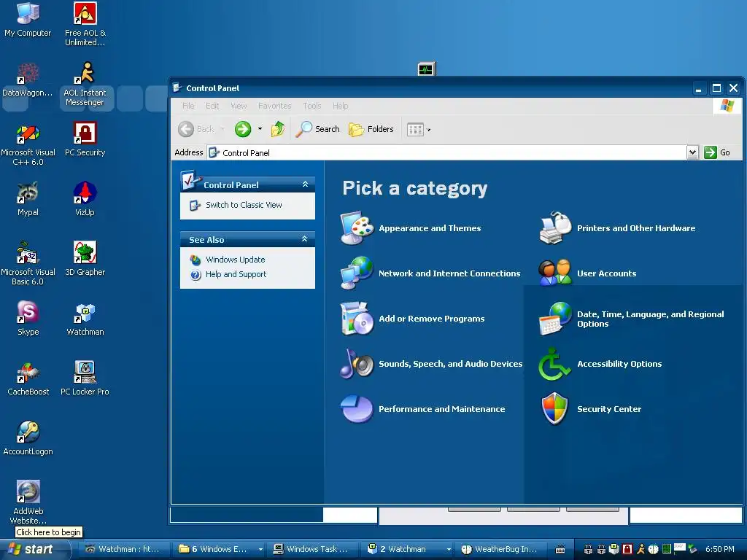The height and width of the screenshot is (560, 747).
Task: Open the Security Center shield icon
Action: [x=555, y=408]
